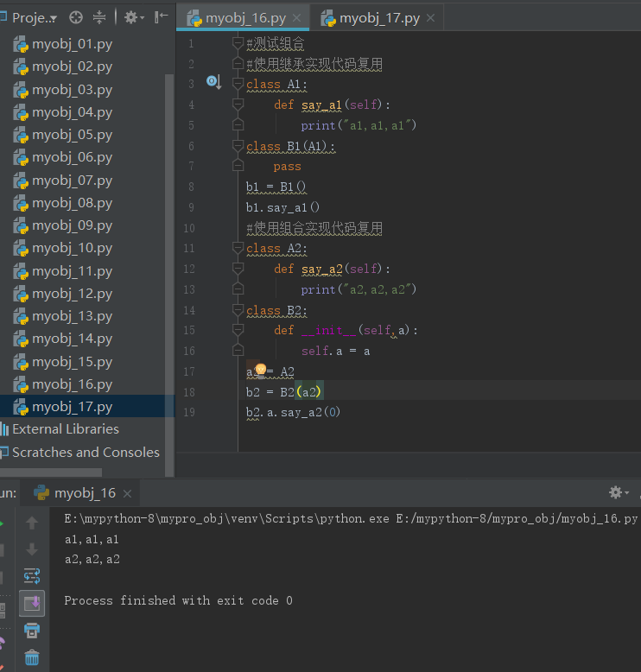Collapse the class B1 fold marker
The height and width of the screenshot is (672, 641).
238,146
